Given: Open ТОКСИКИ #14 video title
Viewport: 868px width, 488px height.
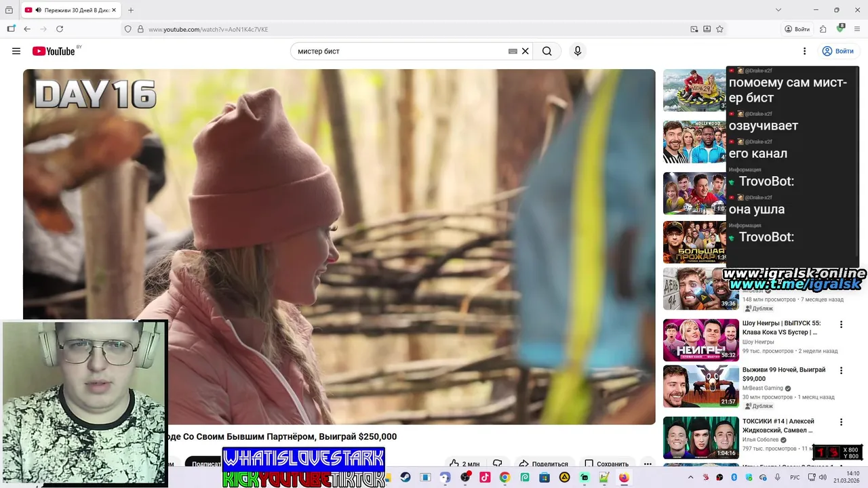Looking at the screenshot, I should click(778, 426).
